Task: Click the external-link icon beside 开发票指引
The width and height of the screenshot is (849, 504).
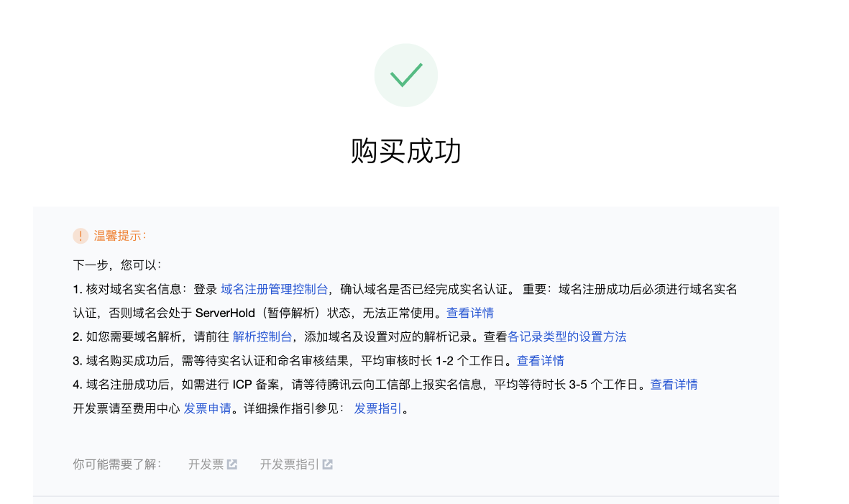Action: [328, 464]
